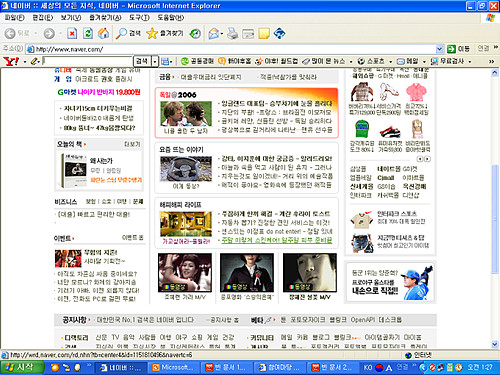Open the Favorites star button
Screen dimensions: 500x375
click(165, 33)
